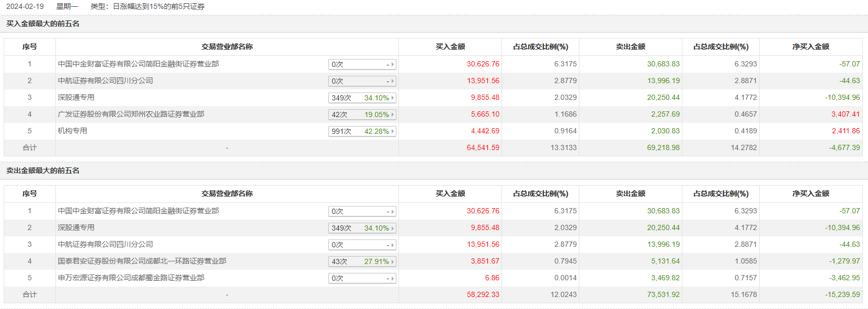Click the 交易营业部名称 header in the buy table
868x309 pixels.
coord(227,47)
